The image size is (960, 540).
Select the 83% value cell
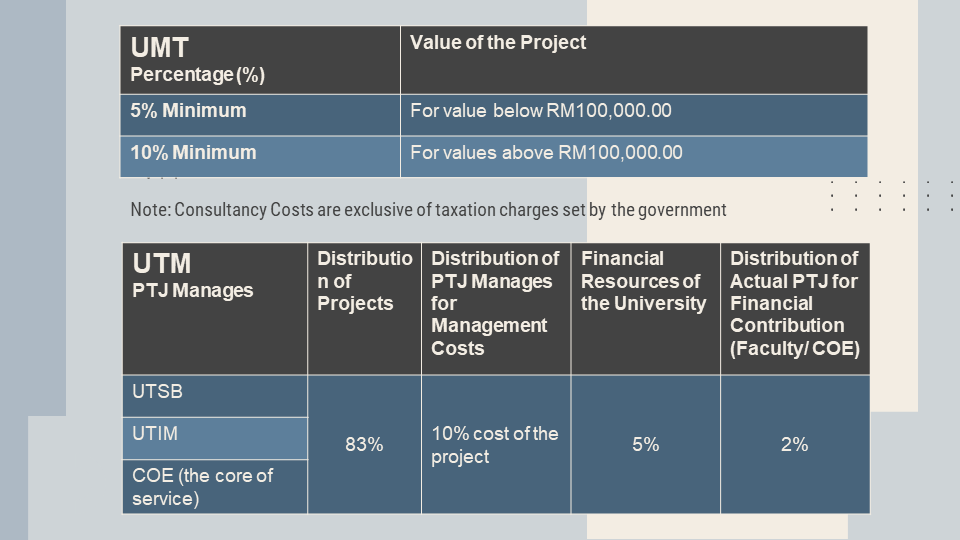364,444
